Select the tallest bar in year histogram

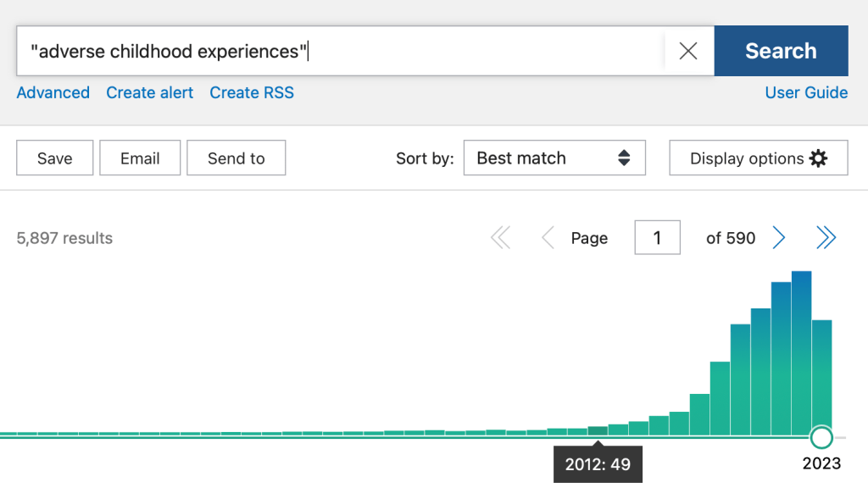[801, 352]
